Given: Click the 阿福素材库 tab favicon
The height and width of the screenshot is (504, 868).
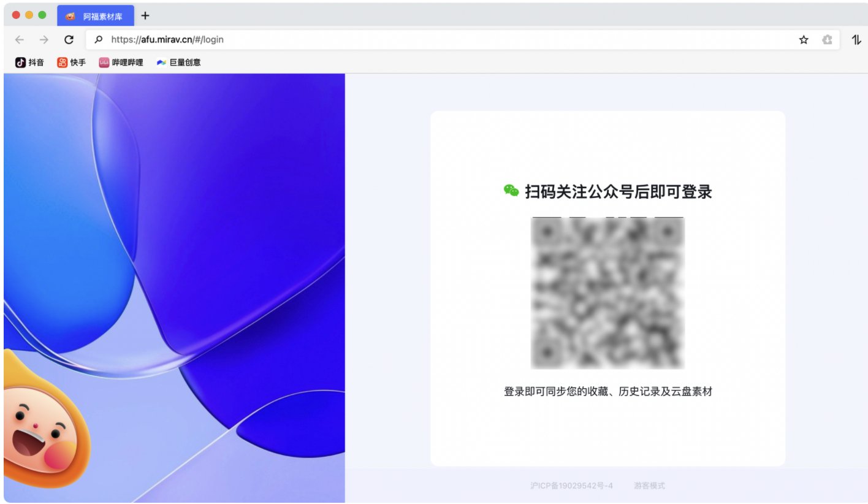Looking at the screenshot, I should [69, 16].
